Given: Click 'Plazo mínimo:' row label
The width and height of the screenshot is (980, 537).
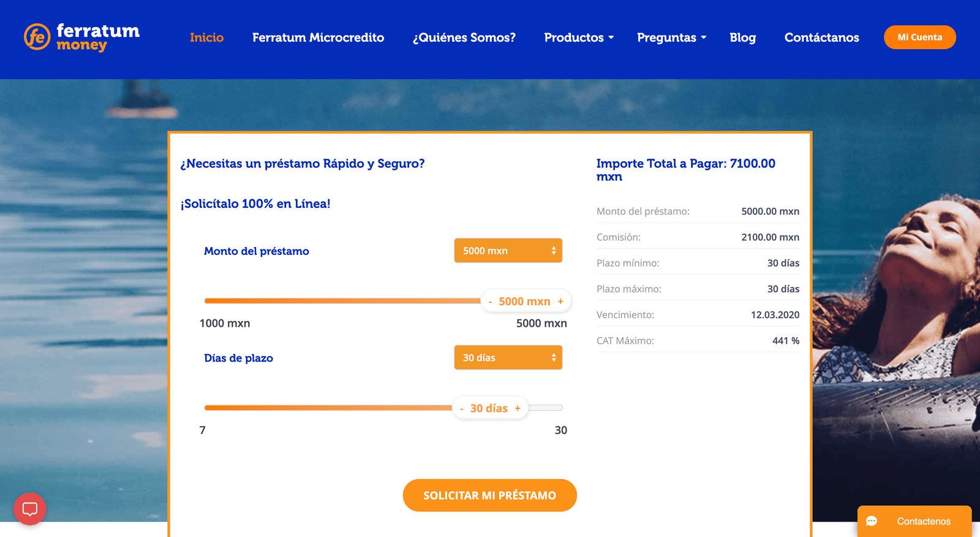Looking at the screenshot, I should click(x=628, y=263).
